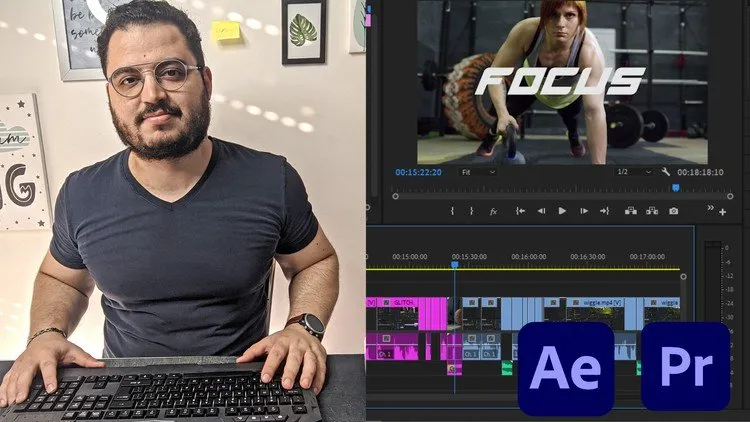Image resolution: width=750 pixels, height=422 pixels.
Task: Click the 00:17:00:00 mark on timeline ruler
Action: [647, 256]
